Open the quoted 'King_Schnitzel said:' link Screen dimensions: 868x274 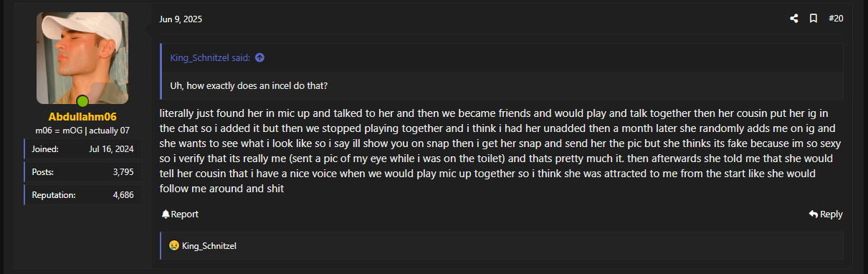(210, 57)
